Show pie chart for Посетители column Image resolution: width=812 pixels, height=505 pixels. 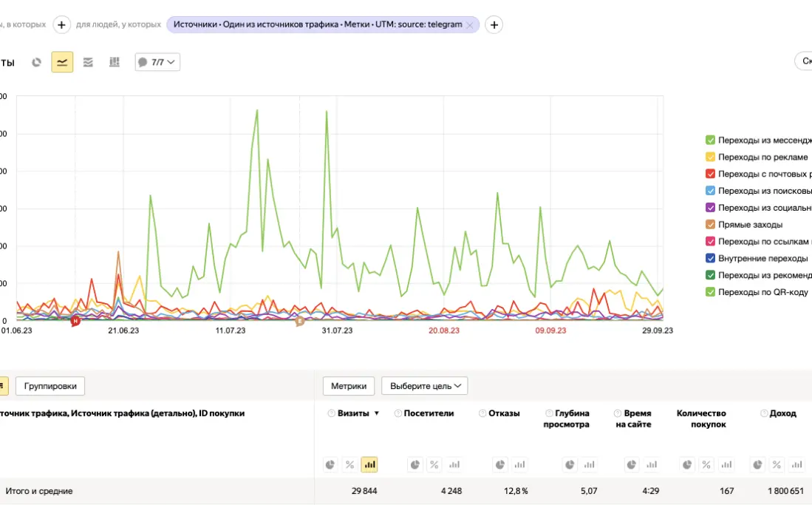415,464
